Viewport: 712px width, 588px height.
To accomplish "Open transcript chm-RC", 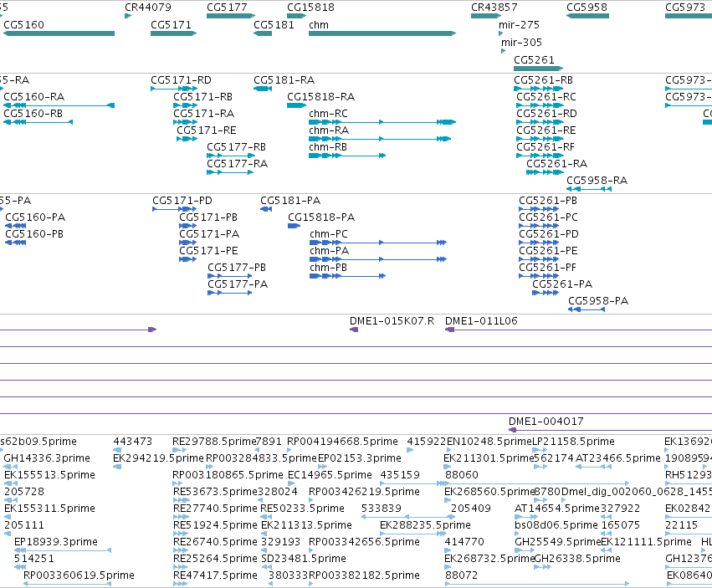I will [x=328, y=114].
